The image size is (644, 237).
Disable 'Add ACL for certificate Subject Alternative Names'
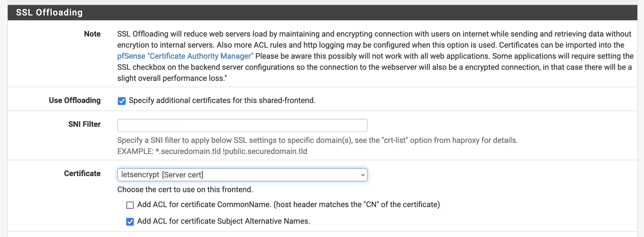pos(130,221)
